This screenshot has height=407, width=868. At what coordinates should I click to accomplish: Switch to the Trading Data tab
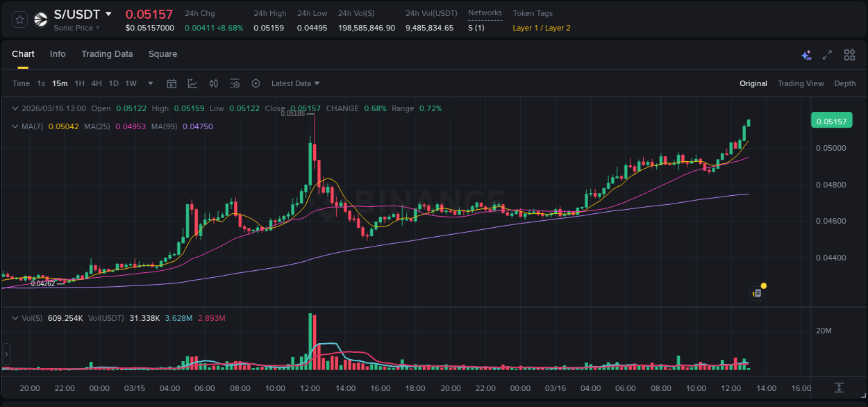pos(107,54)
